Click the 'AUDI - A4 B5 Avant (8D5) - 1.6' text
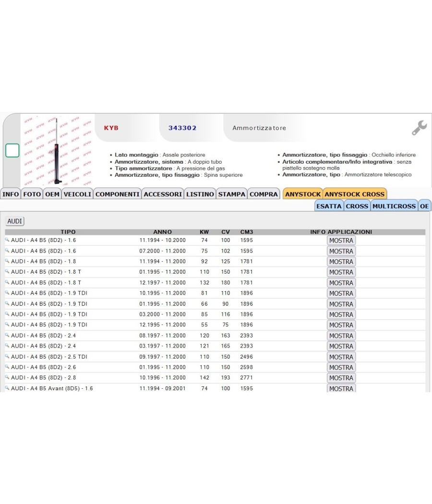The image size is (432, 504). tap(52, 388)
